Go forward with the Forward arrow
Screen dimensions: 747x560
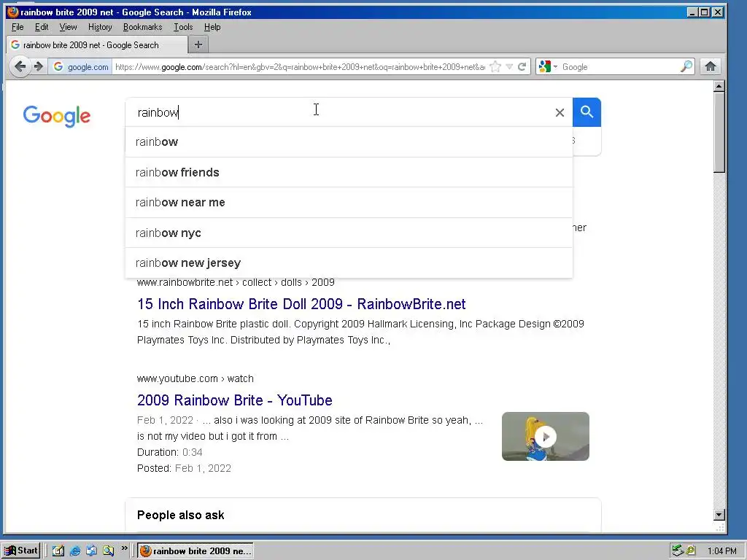(x=39, y=66)
